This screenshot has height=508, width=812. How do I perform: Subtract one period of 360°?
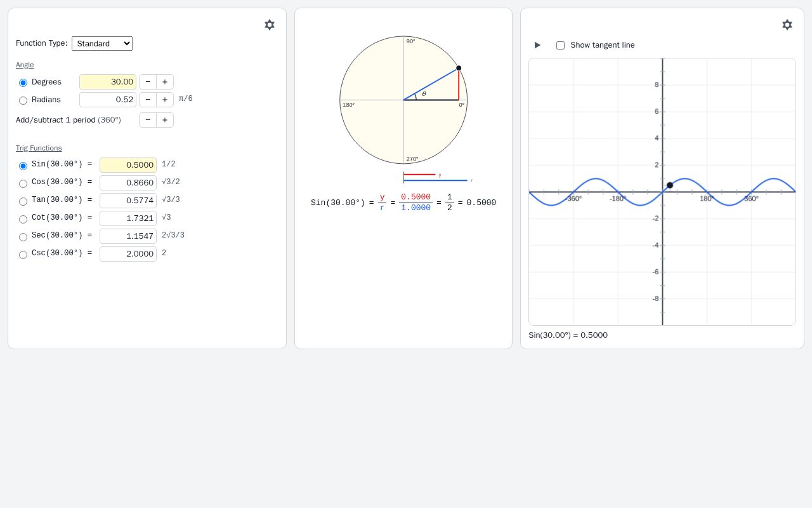148,120
